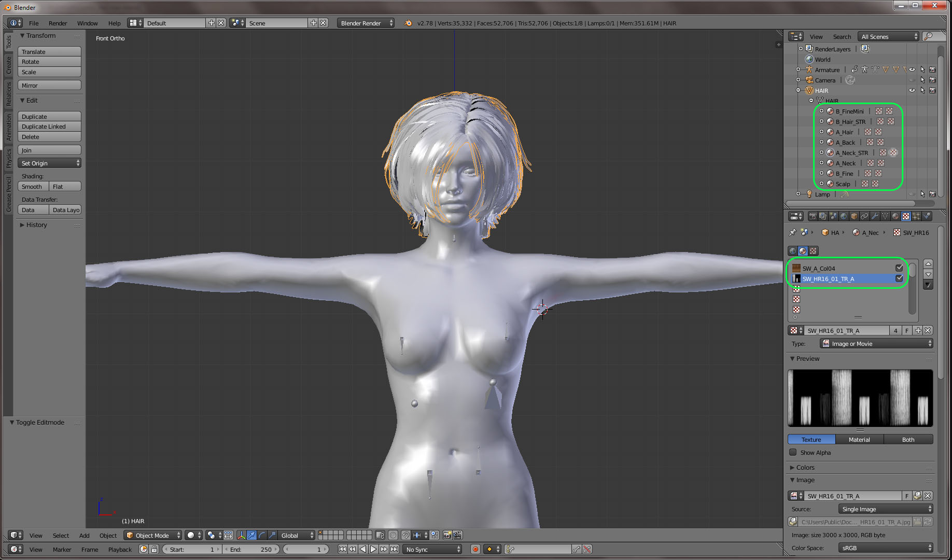This screenshot has height=560, width=952.
Task: Open the Material properties tab (sphere icon)
Action: click(895, 216)
